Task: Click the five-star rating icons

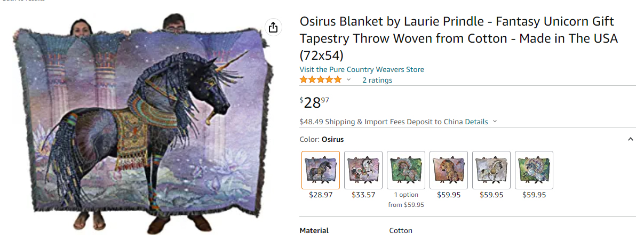Action: point(321,80)
